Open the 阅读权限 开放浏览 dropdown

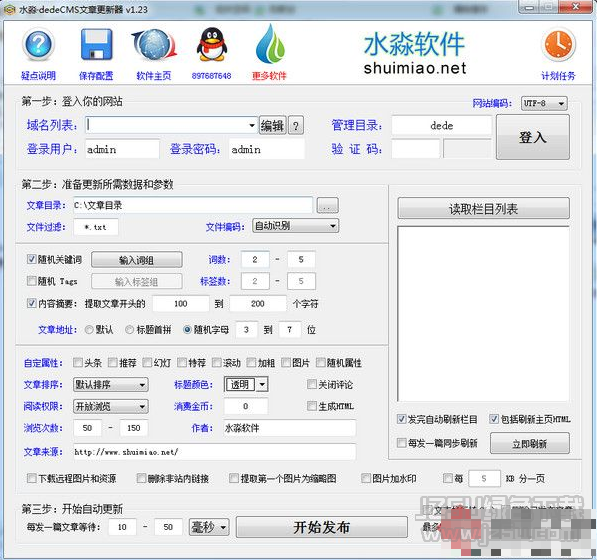[x=111, y=407]
